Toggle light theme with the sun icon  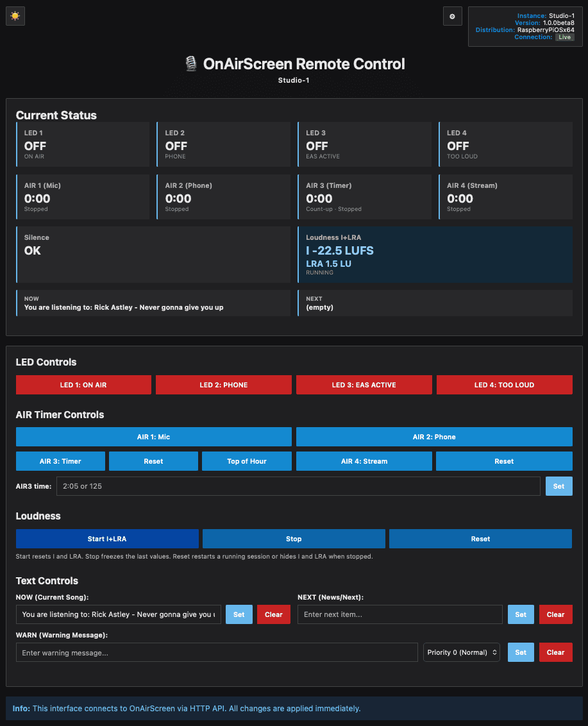(x=15, y=16)
